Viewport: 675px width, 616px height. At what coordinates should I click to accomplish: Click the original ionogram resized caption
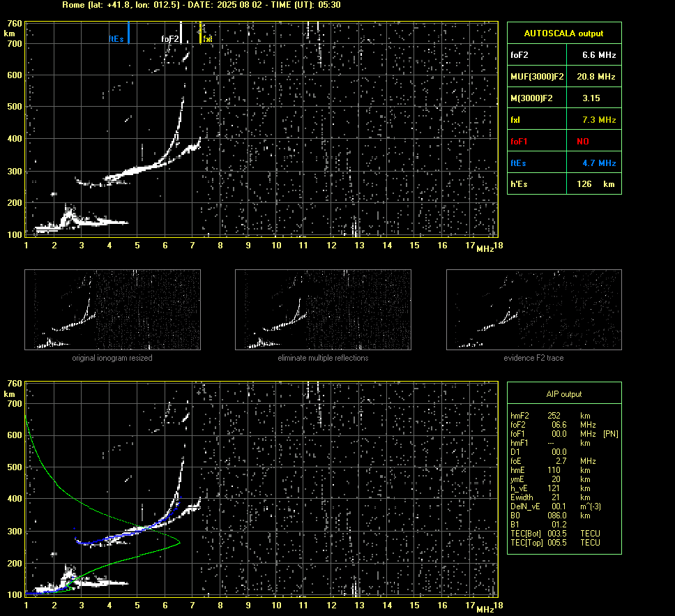tap(112, 358)
